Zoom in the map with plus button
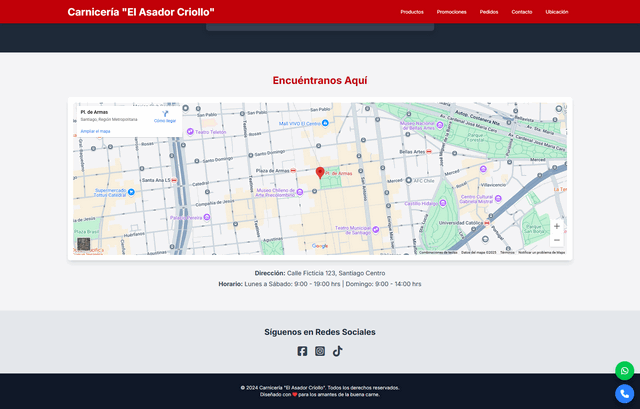640x409 pixels. pos(556,226)
